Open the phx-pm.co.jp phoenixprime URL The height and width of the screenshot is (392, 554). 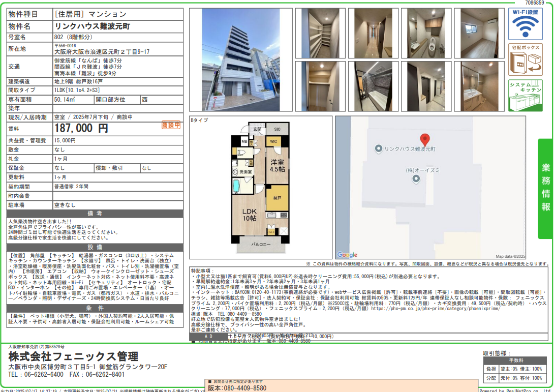point(435,309)
